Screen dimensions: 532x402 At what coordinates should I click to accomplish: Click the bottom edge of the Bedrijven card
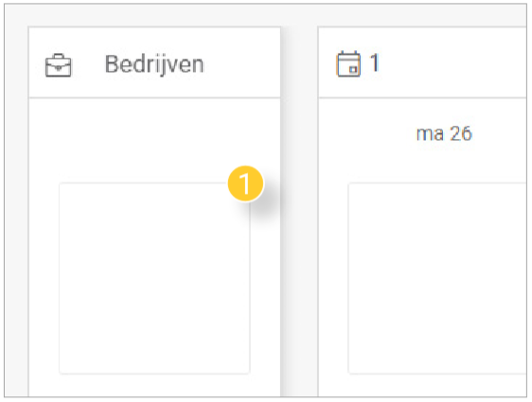(x=154, y=374)
